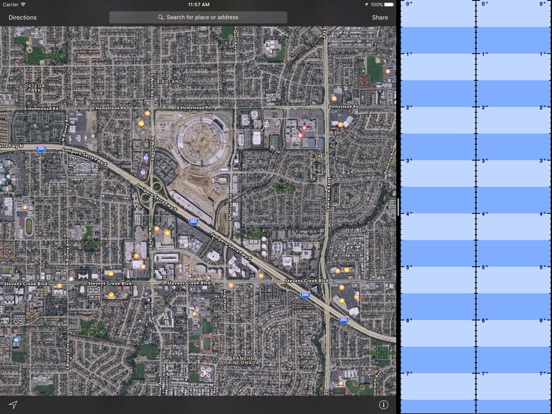
Task: Tap the '100%' battery percentage
Action: (x=376, y=5)
